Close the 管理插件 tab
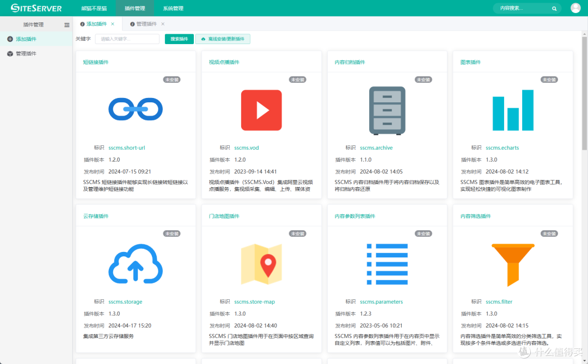The height and width of the screenshot is (364, 588). [x=163, y=24]
